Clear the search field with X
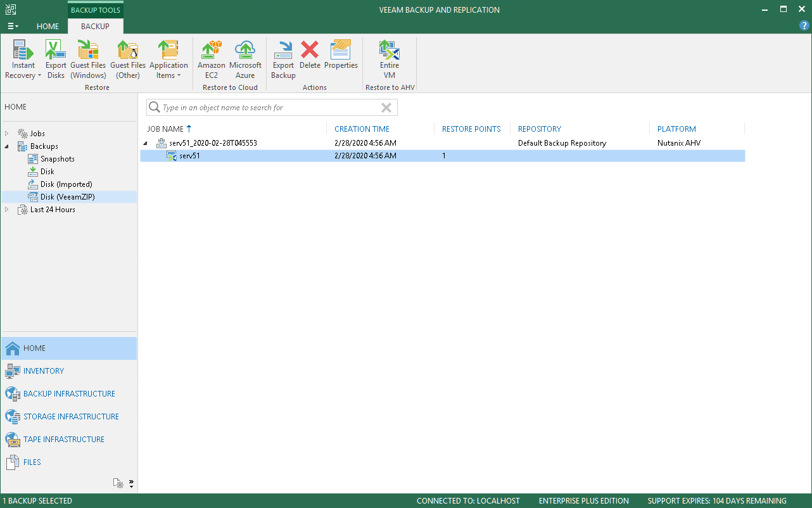 point(387,108)
